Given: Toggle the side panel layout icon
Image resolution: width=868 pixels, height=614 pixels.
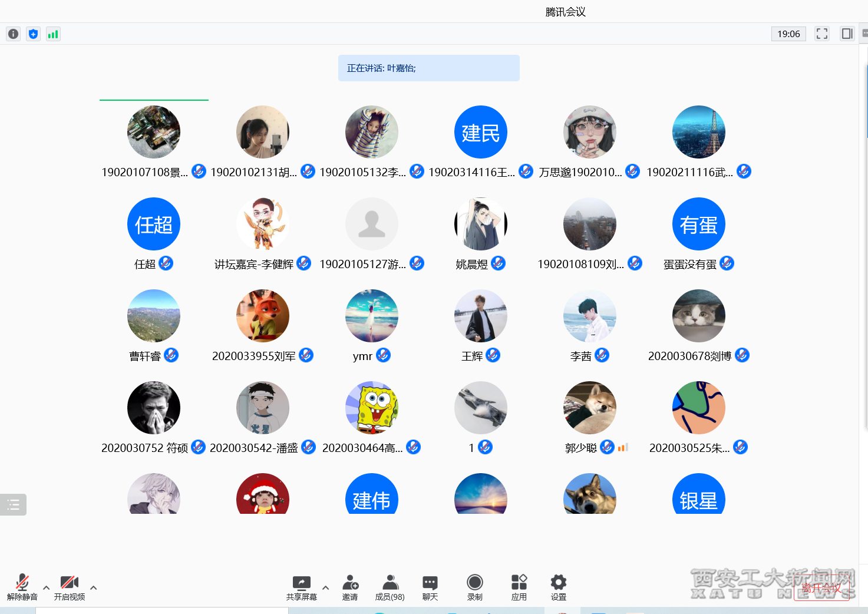Looking at the screenshot, I should point(847,34).
